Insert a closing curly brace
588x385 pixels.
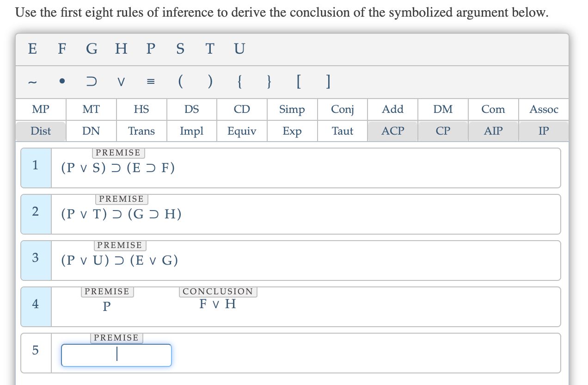click(x=269, y=81)
